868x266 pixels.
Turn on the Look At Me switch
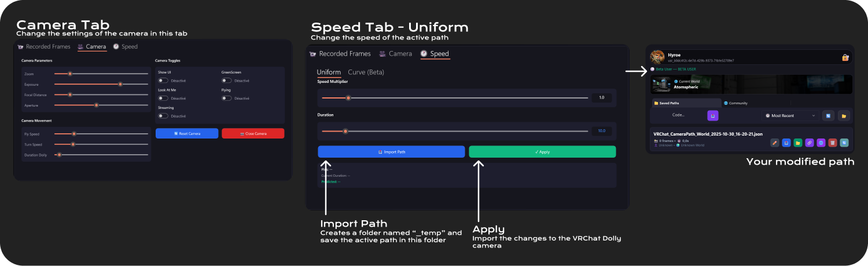click(x=163, y=99)
